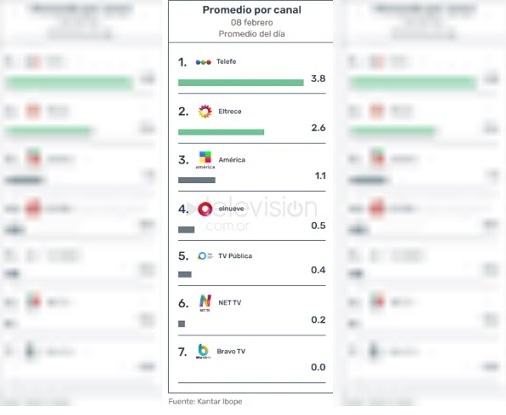Image resolution: width=506 pixels, height=415 pixels.
Task: Select the TV Pública blue logo
Action: coord(205,256)
